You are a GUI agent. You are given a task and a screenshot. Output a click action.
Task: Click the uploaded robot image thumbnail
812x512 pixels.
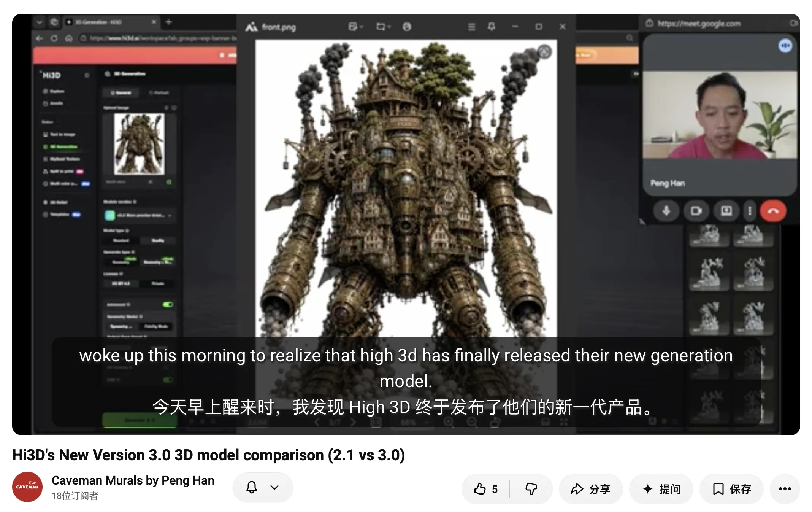[x=139, y=144]
